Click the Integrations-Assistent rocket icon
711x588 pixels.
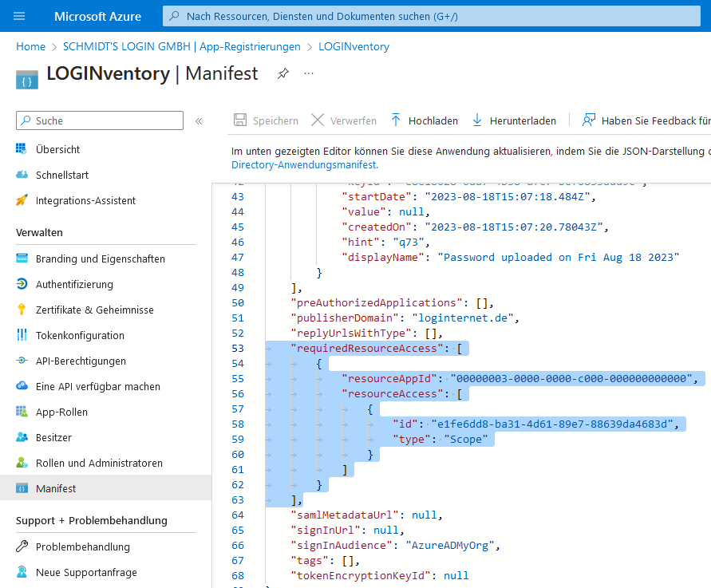pos(22,200)
